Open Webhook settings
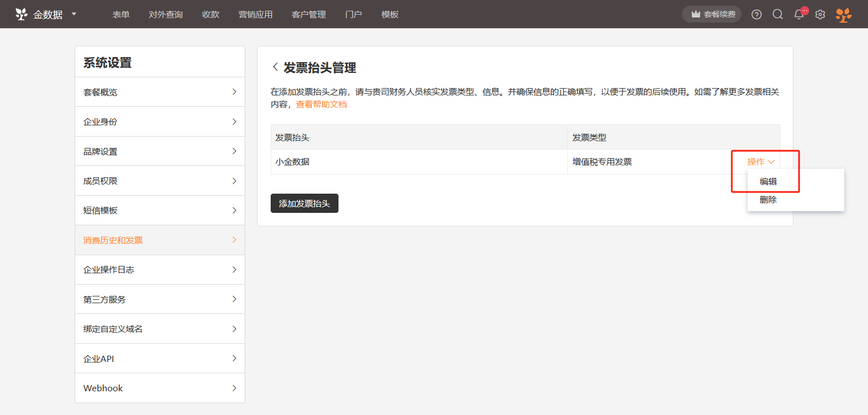The height and width of the screenshot is (415, 868). coord(160,388)
